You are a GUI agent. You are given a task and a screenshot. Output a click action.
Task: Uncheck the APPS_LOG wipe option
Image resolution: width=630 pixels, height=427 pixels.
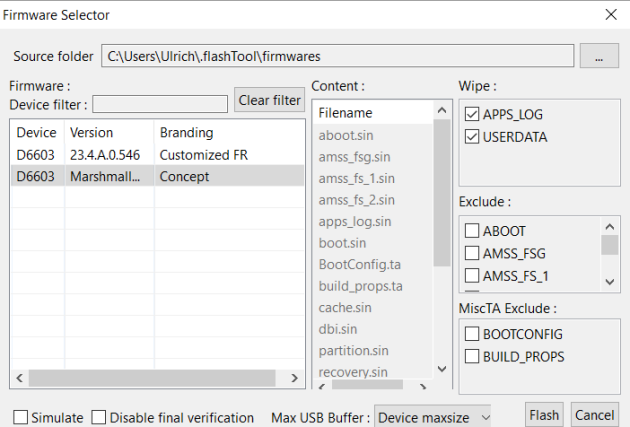tap(473, 114)
